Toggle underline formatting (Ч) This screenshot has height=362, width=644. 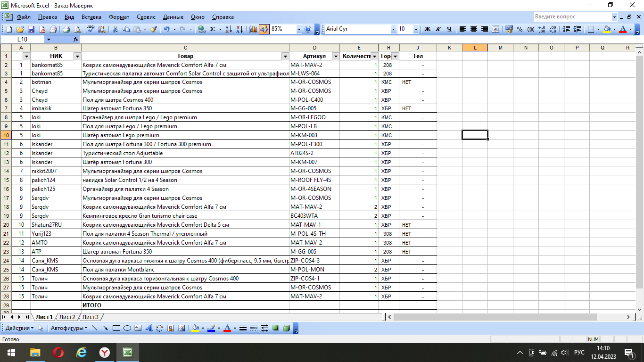pyautogui.click(x=449, y=29)
